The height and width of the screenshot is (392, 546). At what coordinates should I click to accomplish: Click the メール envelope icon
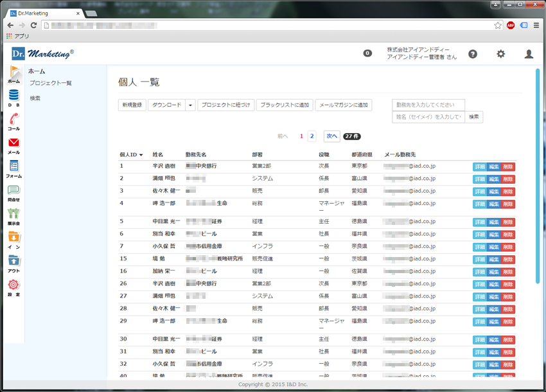tap(13, 145)
